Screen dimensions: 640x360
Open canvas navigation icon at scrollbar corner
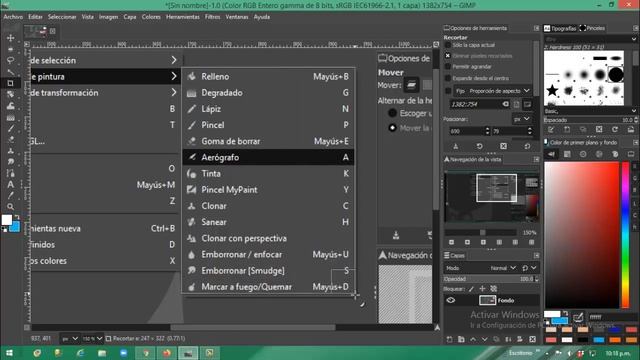tap(437, 327)
